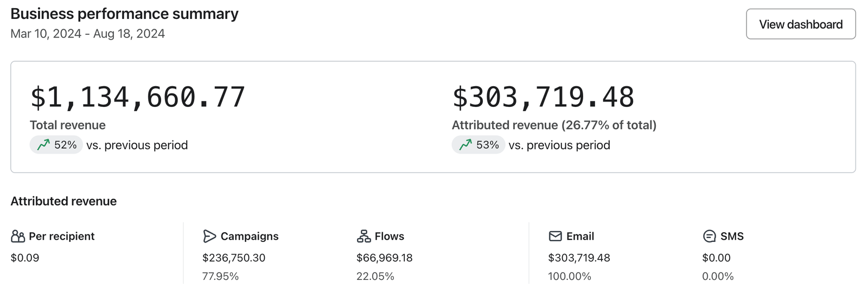Click the upward trend arrow beside 53%
This screenshot has height=300, width=868.
(x=465, y=145)
